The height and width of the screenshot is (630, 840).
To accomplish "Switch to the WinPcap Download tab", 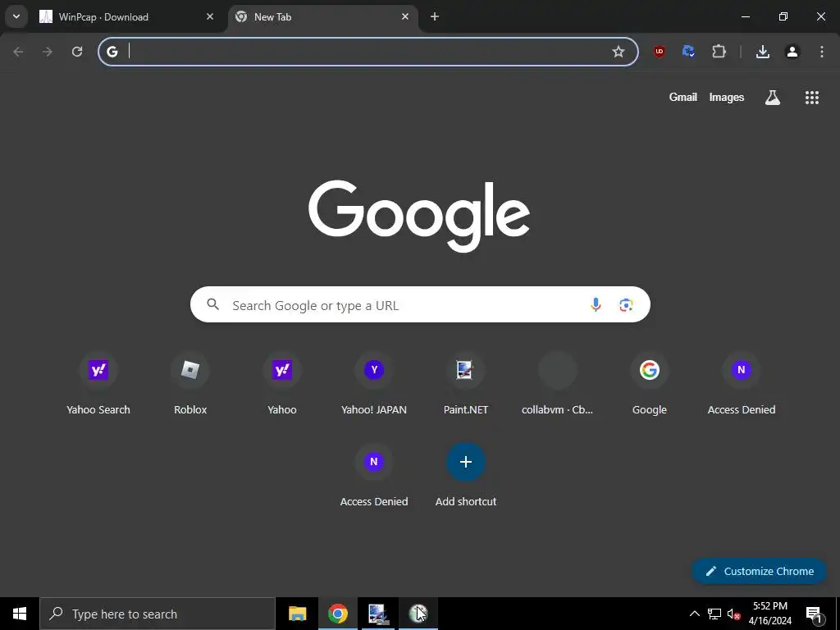I will click(x=126, y=16).
